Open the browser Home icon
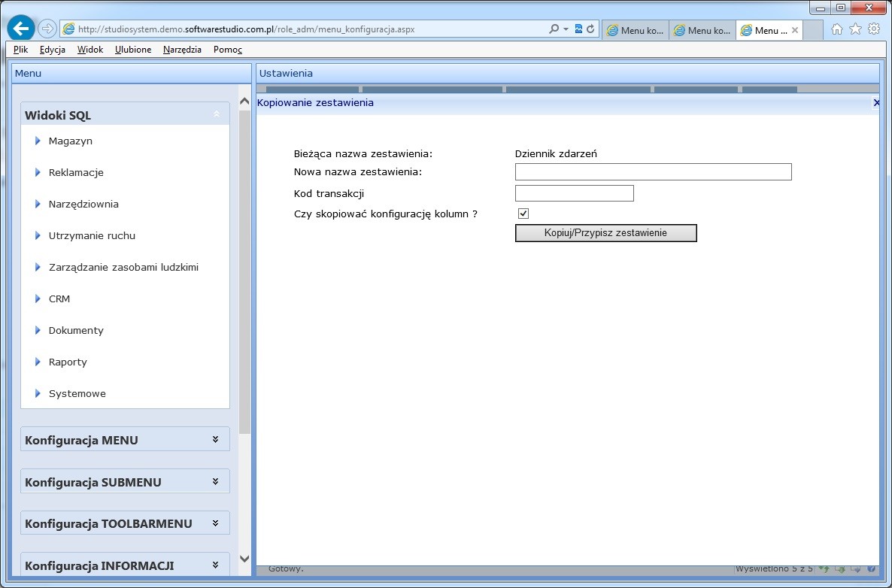892x588 pixels. point(837,29)
